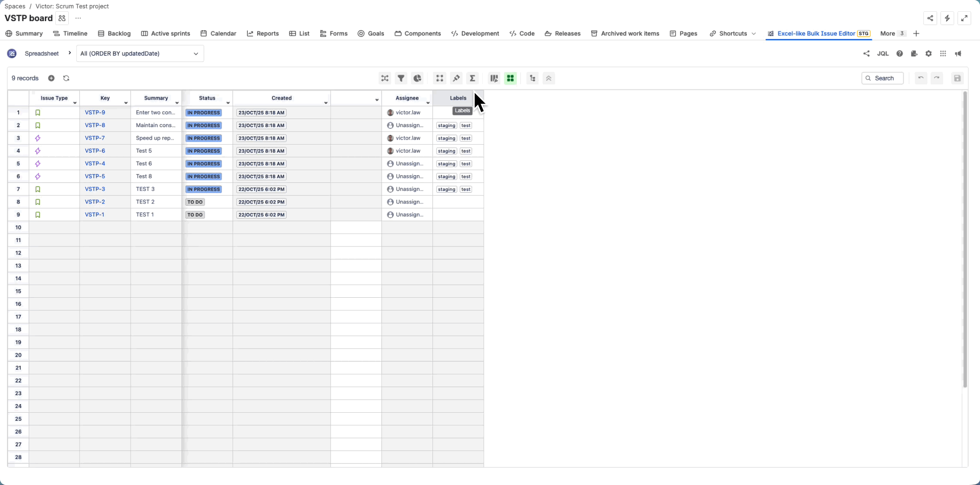Open the filter tool in the spreadsheet toolbar

click(x=401, y=78)
